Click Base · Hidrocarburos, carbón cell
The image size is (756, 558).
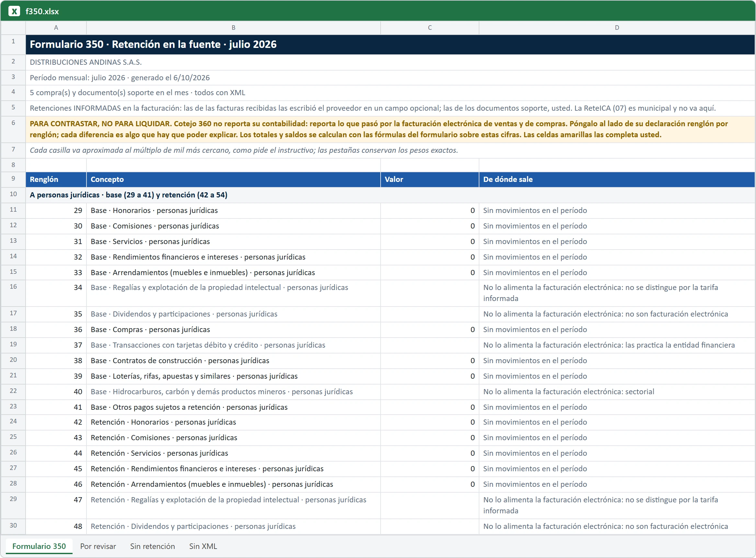click(234, 392)
